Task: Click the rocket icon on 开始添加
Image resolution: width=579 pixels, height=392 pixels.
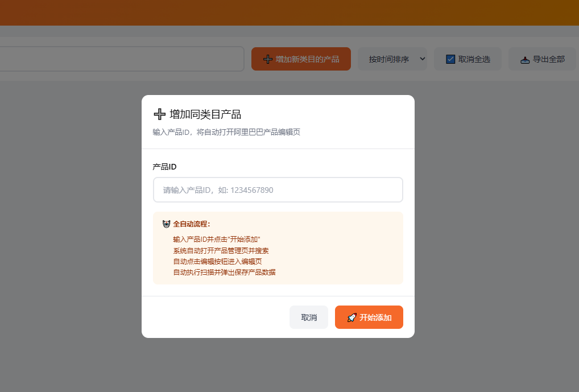Action: point(351,317)
